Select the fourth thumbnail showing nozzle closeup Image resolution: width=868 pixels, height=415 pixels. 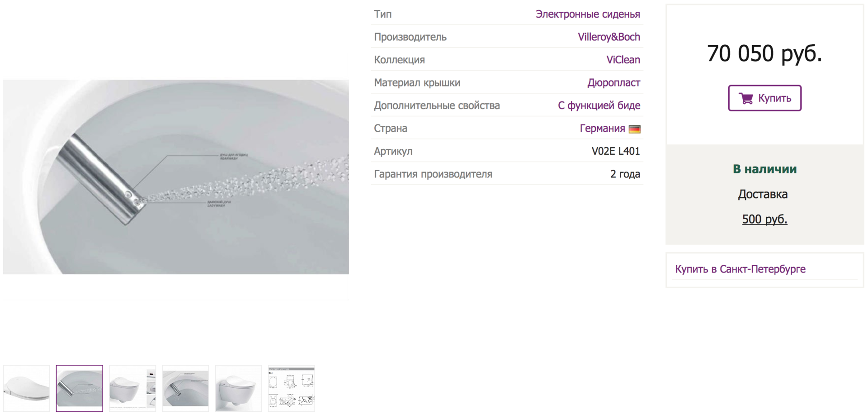click(x=185, y=388)
